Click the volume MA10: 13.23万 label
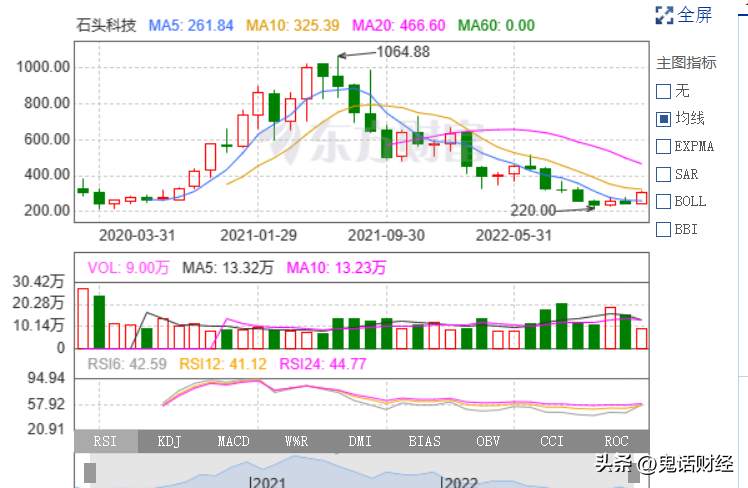The height and width of the screenshot is (488, 748). click(x=336, y=268)
